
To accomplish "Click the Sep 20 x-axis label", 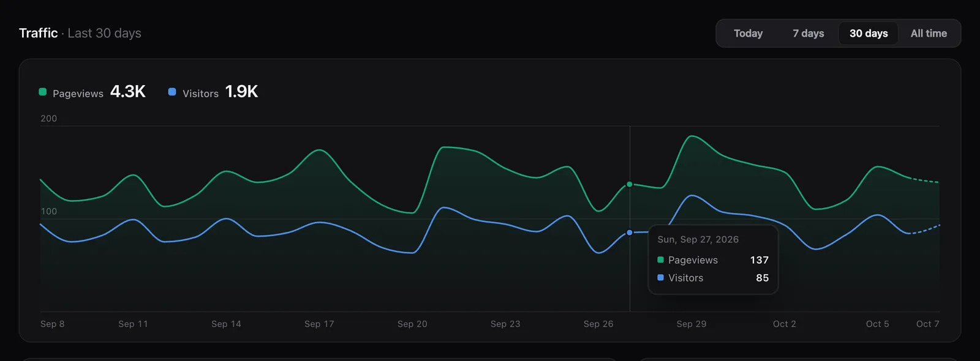I will coord(412,324).
